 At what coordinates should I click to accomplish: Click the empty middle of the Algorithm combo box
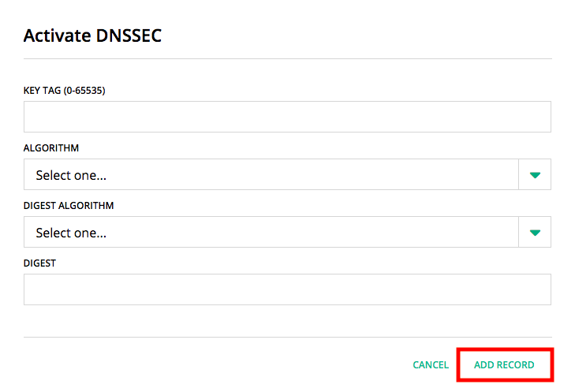[x=316, y=175]
